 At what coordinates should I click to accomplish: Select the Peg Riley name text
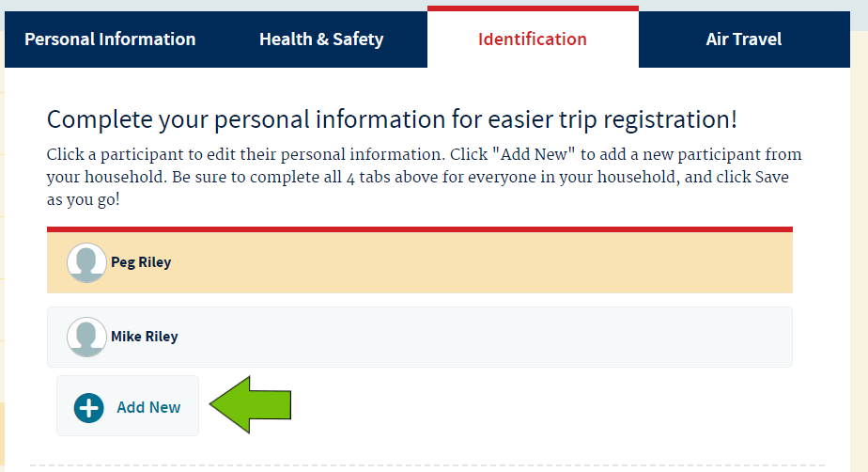(141, 262)
